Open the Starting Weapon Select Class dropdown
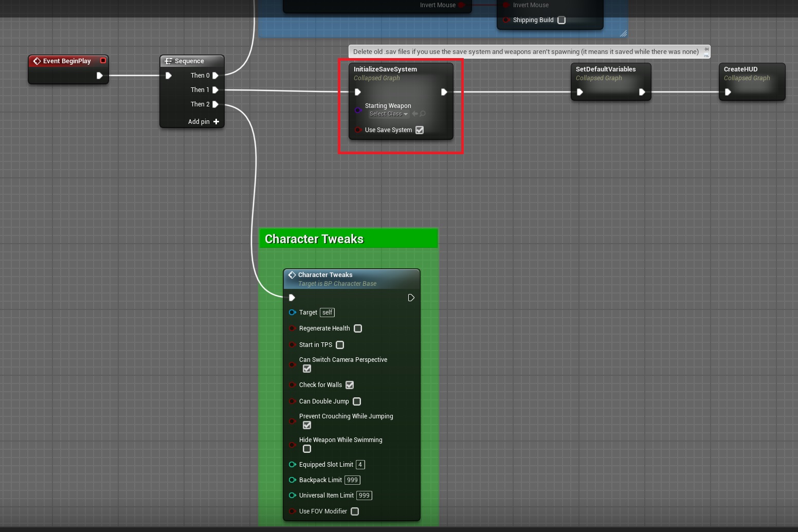The image size is (798, 532). point(388,114)
